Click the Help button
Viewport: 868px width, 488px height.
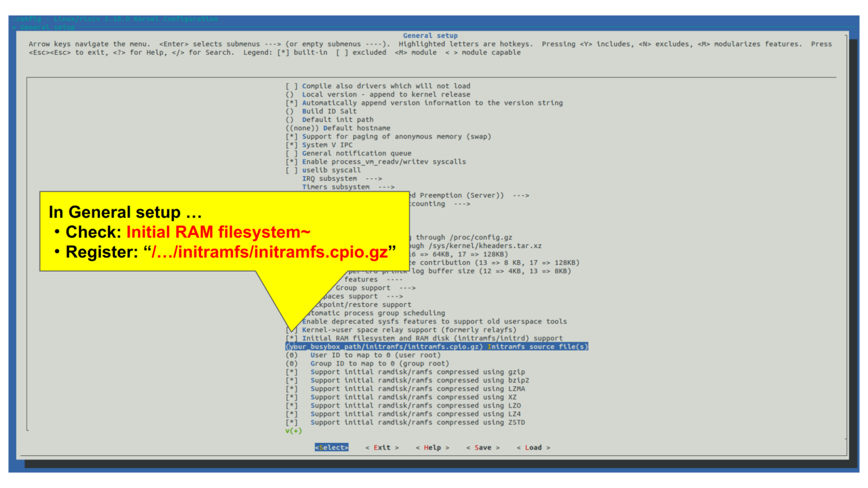pyautogui.click(x=432, y=447)
